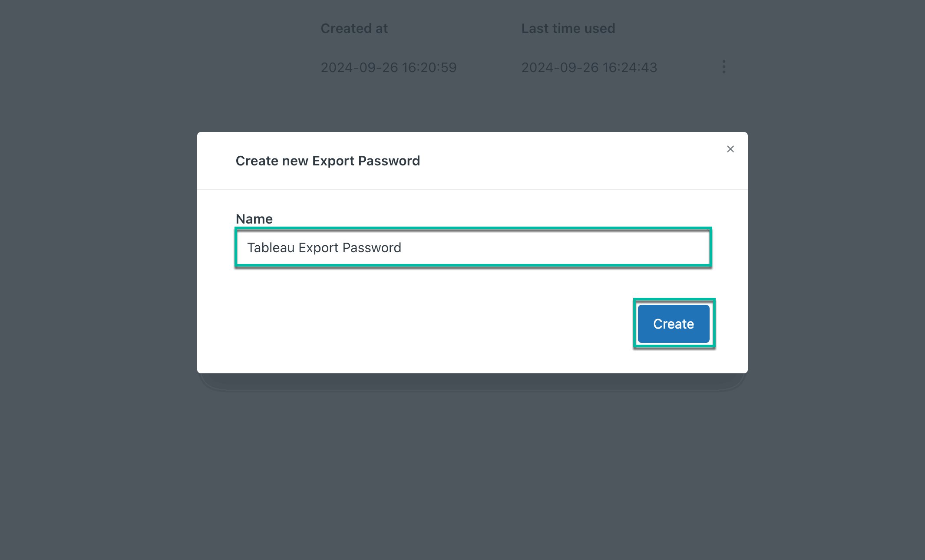This screenshot has width=925, height=560.
Task: Open the row options menu for the password entry
Action: coord(723,67)
